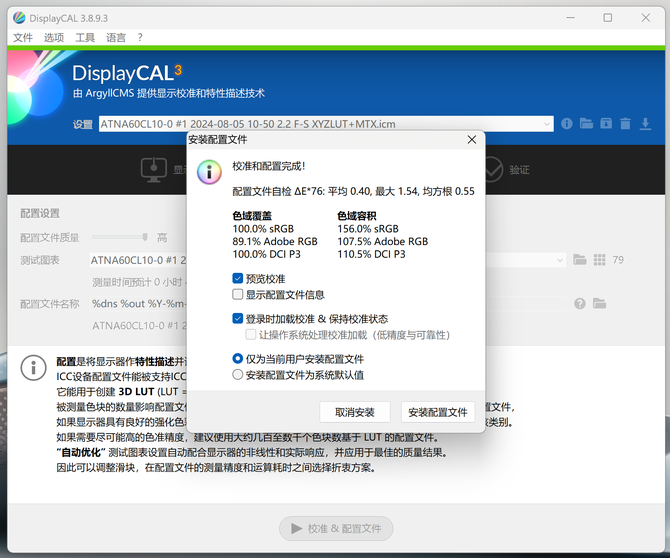Click the 156.0% sRGB gamut volume text
The width and height of the screenshot is (670, 558).
[x=368, y=229]
